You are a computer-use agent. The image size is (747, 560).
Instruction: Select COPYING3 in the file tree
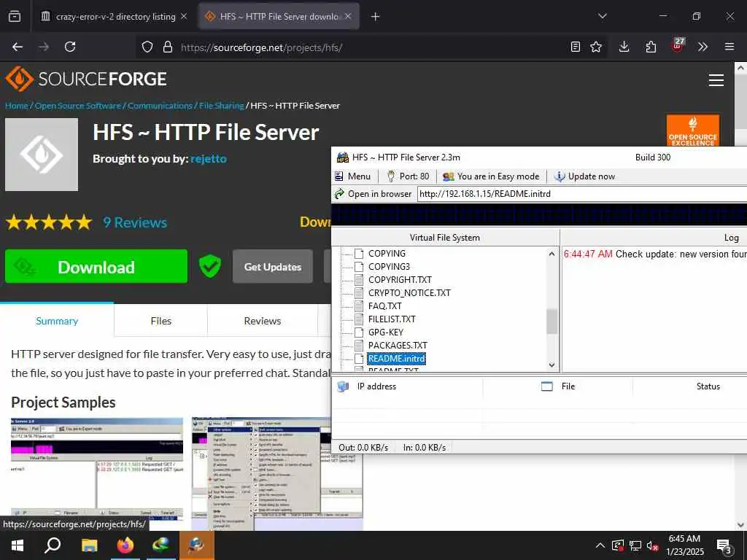pyautogui.click(x=389, y=267)
